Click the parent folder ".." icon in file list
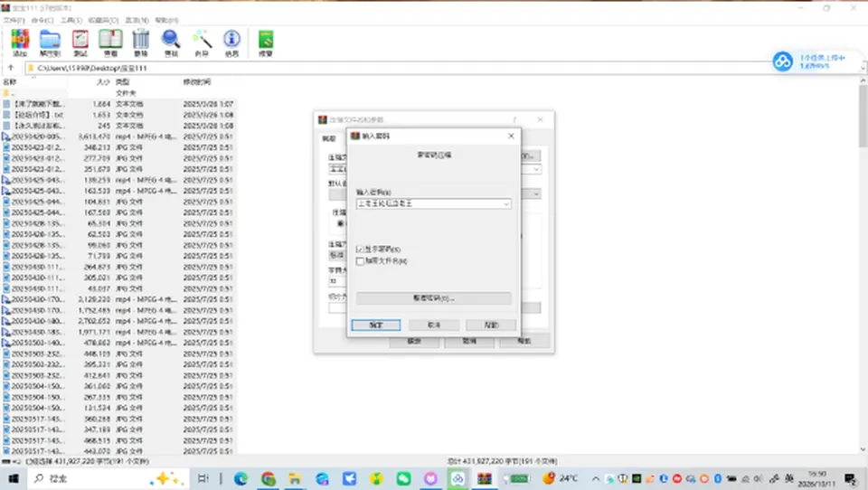This screenshot has height=490, width=868. [x=6, y=93]
